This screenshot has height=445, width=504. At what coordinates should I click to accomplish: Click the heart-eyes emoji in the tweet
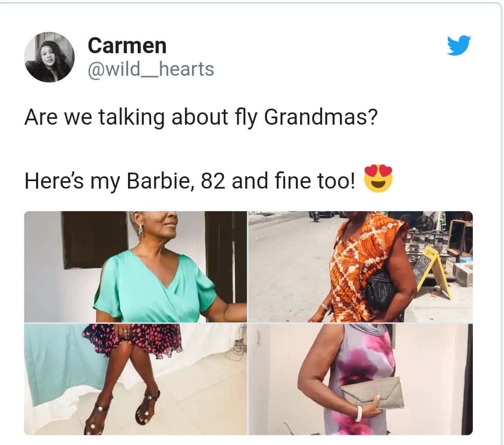(x=378, y=179)
